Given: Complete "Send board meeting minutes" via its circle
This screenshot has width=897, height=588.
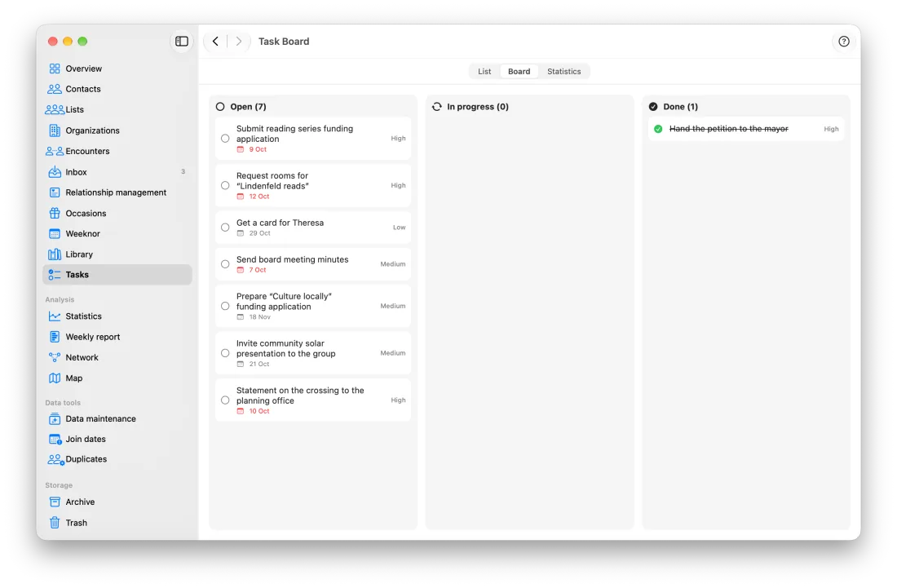Looking at the screenshot, I should 225,264.
